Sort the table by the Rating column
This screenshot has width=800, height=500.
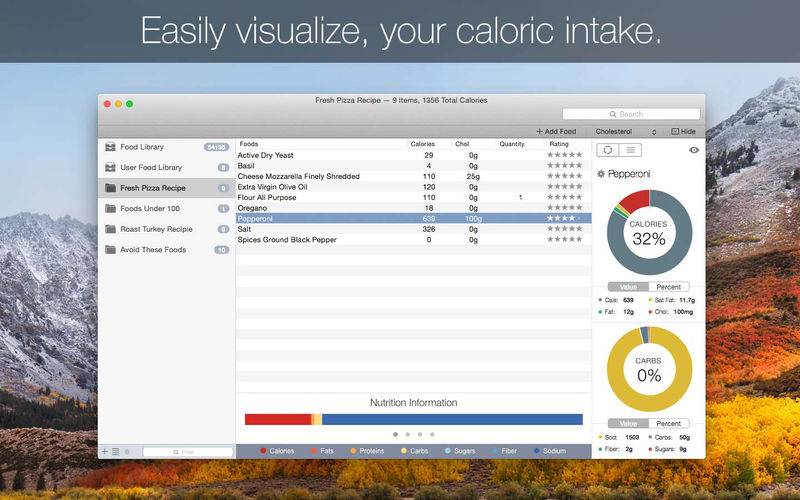[559, 144]
